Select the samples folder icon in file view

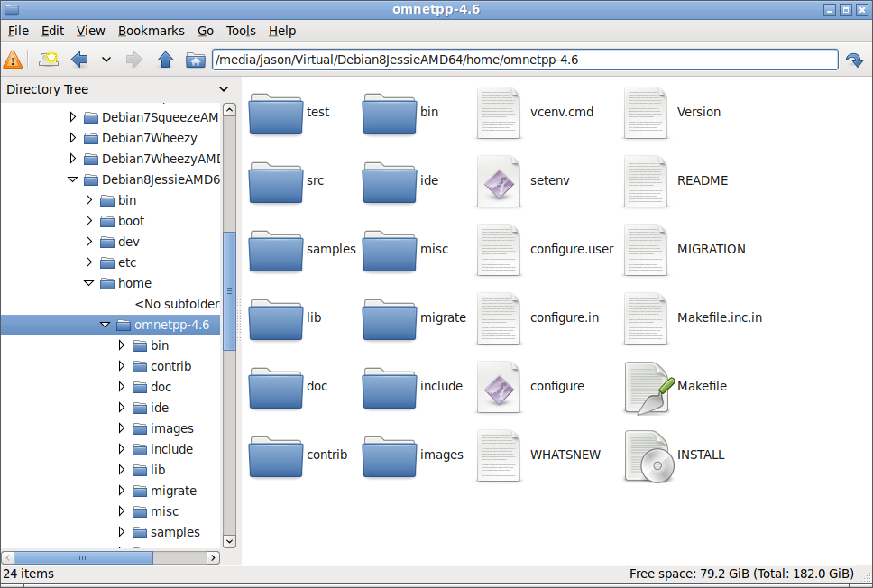coord(276,251)
